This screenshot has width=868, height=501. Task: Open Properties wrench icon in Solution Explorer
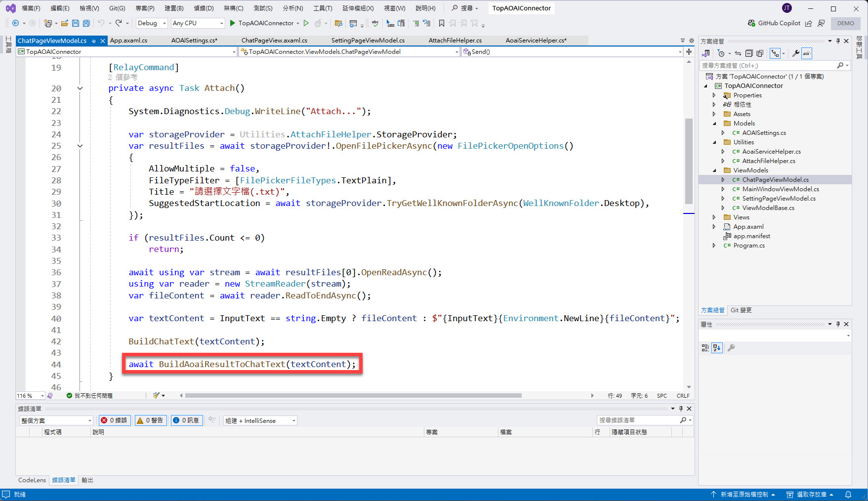(x=795, y=53)
